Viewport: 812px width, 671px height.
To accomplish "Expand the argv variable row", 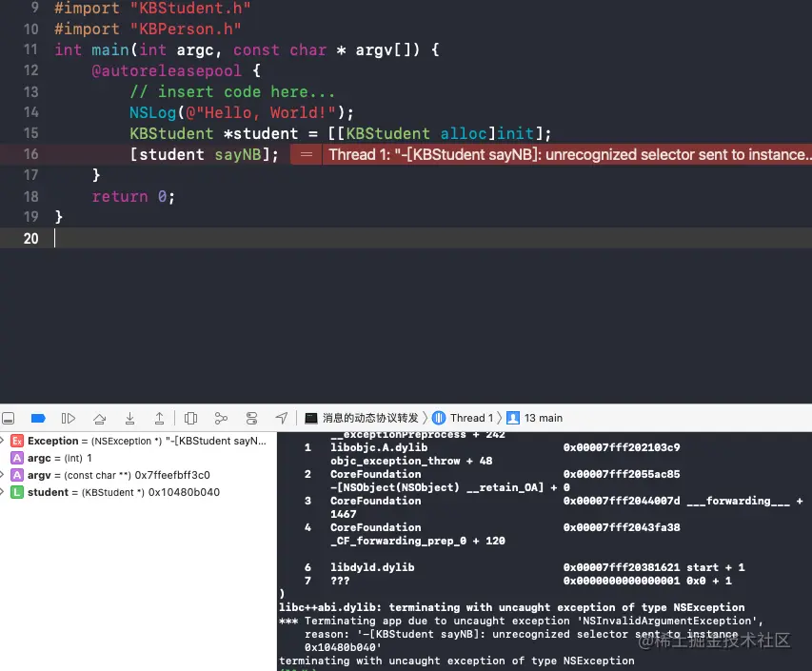I will (x=2, y=475).
